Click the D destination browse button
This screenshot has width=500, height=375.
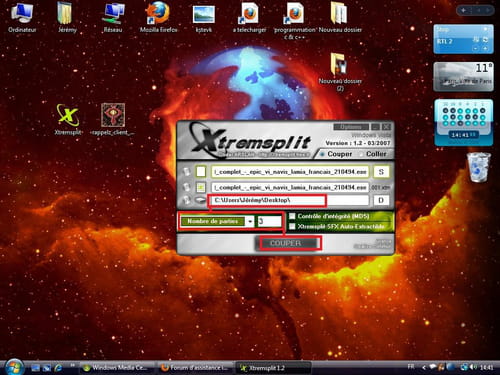coord(381,200)
